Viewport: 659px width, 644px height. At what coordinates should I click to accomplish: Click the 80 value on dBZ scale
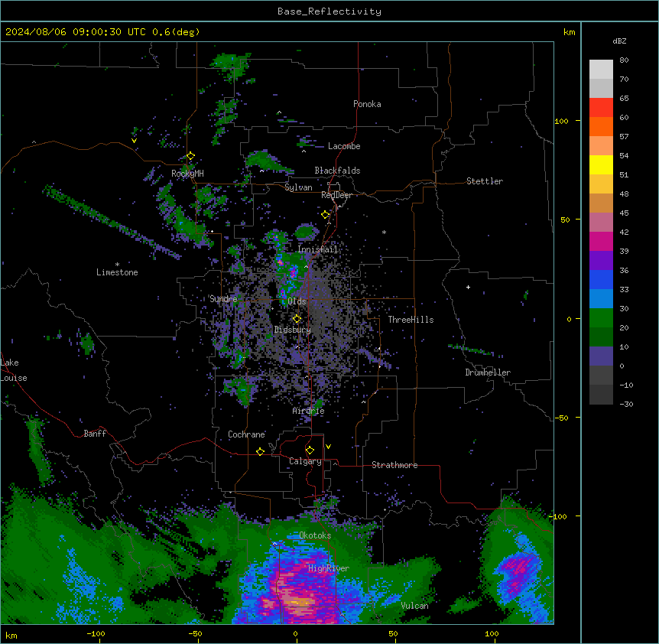click(x=624, y=60)
